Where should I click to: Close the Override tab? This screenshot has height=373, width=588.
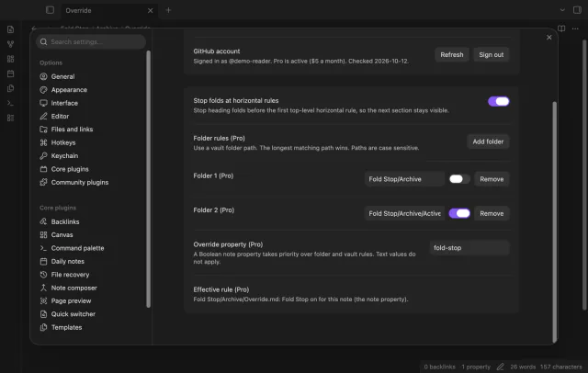(x=150, y=10)
